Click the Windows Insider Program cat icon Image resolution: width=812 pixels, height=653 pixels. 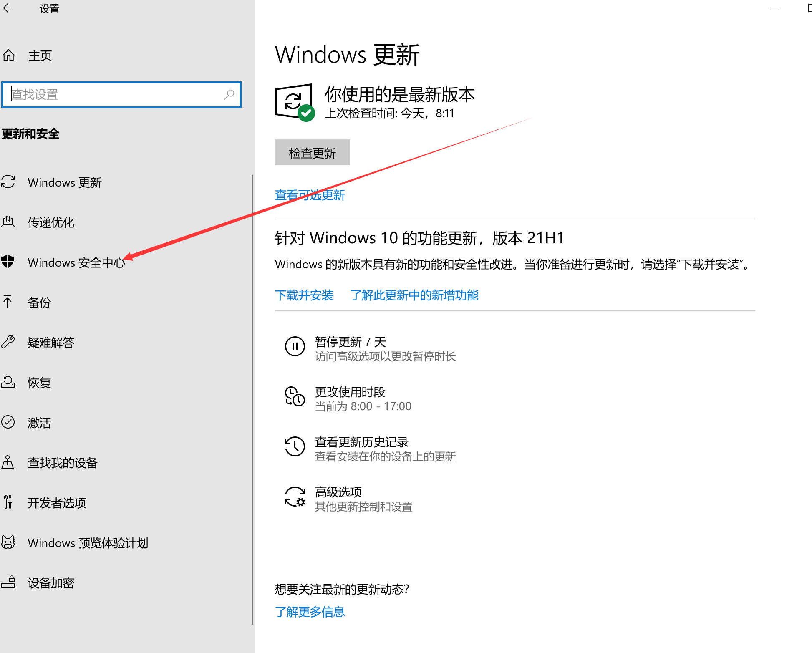[8, 542]
